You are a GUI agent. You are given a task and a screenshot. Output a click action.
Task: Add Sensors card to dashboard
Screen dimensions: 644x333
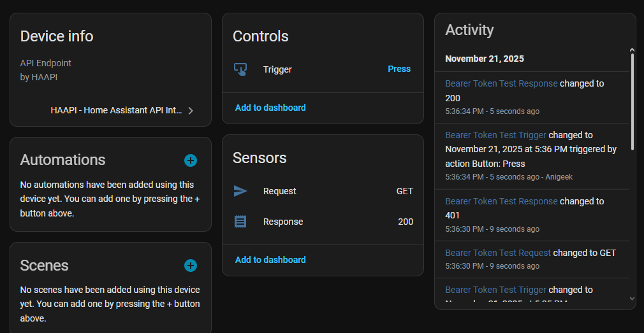coord(270,260)
